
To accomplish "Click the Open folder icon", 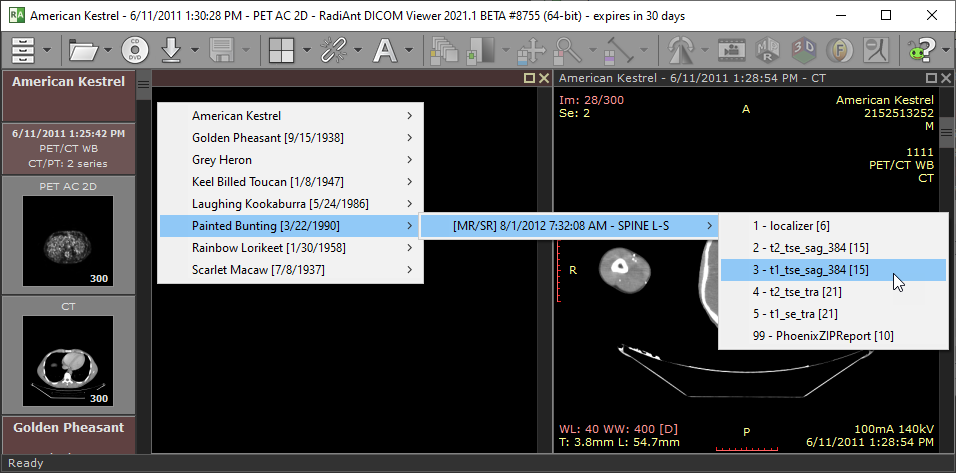I will click(x=84, y=50).
